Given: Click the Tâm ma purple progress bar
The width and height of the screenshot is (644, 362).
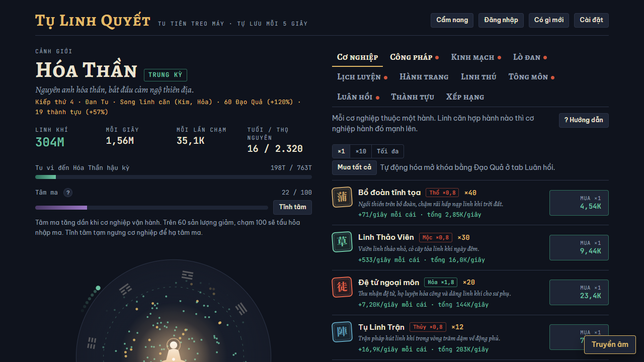Looking at the screenshot, I should (x=151, y=208).
